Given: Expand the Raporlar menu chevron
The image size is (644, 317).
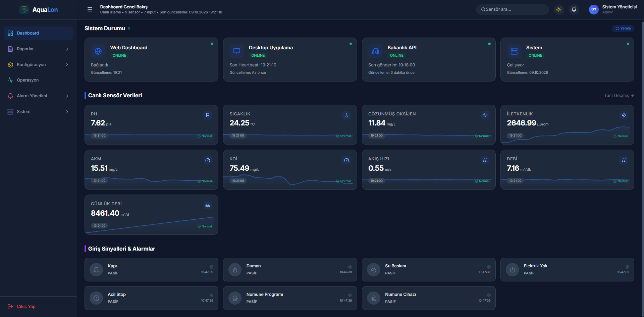Looking at the screenshot, I should pos(67,49).
